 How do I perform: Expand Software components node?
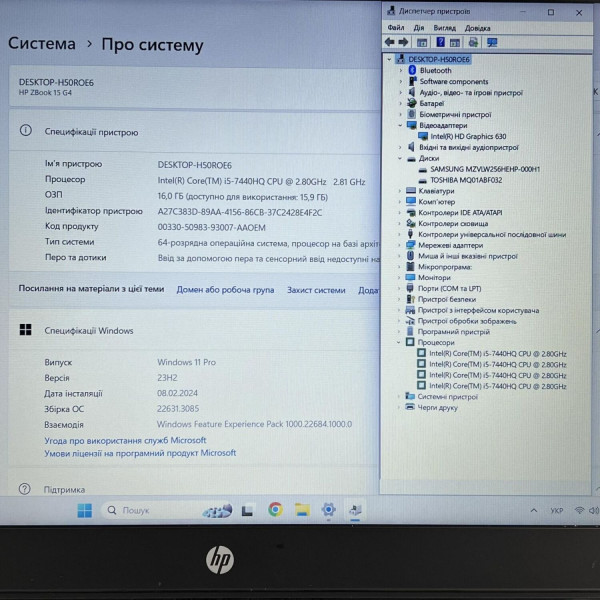pyautogui.click(x=401, y=81)
